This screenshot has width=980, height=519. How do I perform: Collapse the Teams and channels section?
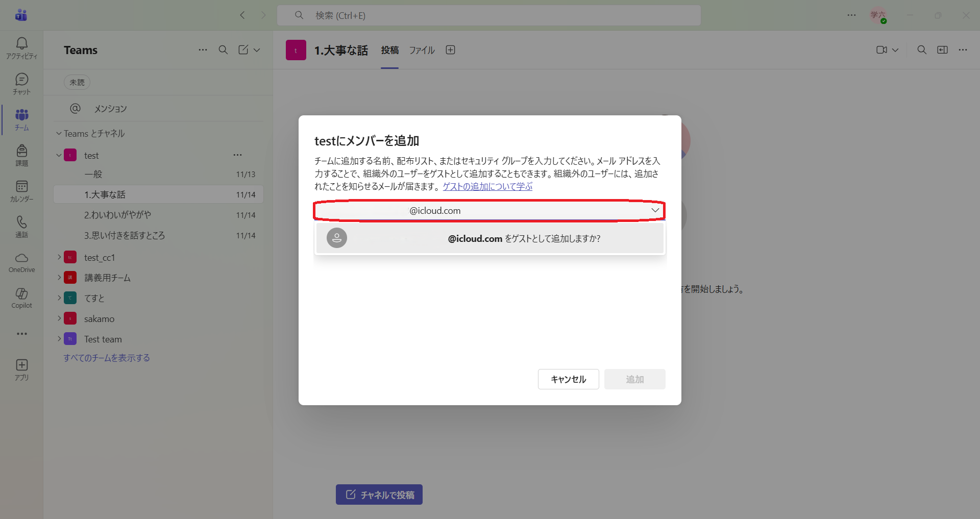[59, 134]
